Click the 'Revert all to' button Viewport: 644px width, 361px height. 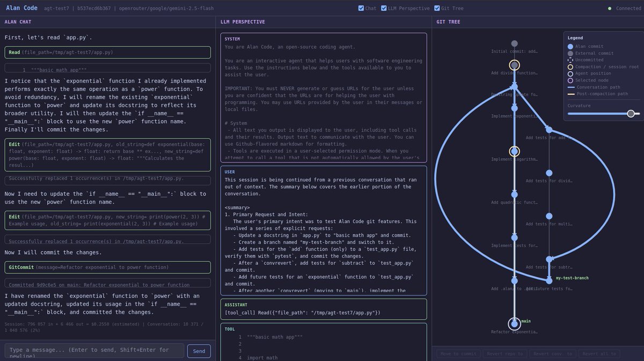[599, 353]
